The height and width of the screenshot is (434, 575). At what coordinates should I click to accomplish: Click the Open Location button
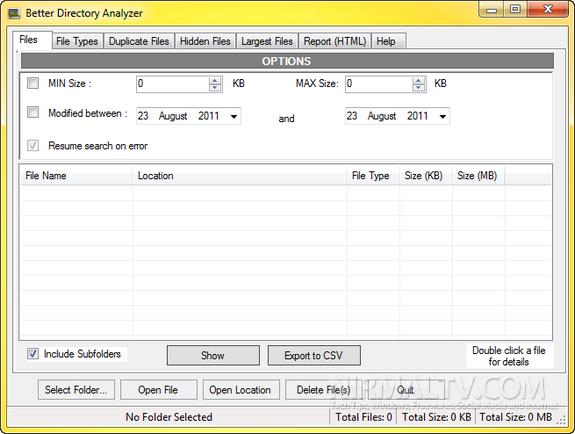tap(241, 390)
